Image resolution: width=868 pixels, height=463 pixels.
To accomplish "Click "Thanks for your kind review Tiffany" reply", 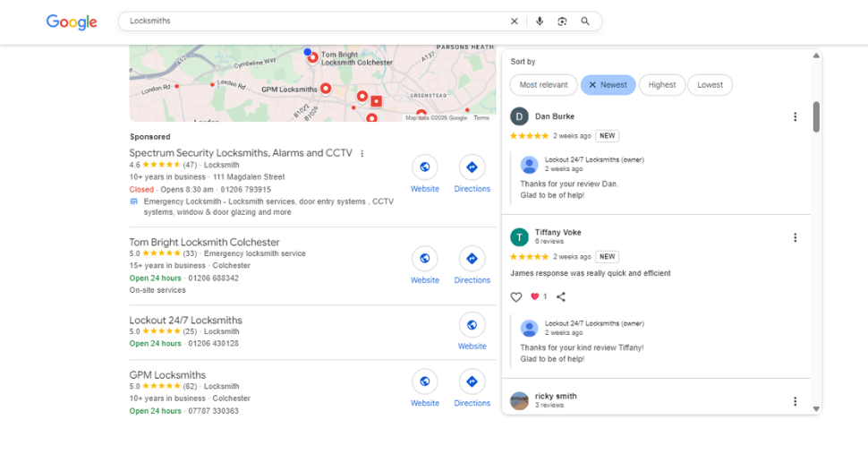I will tap(582, 347).
